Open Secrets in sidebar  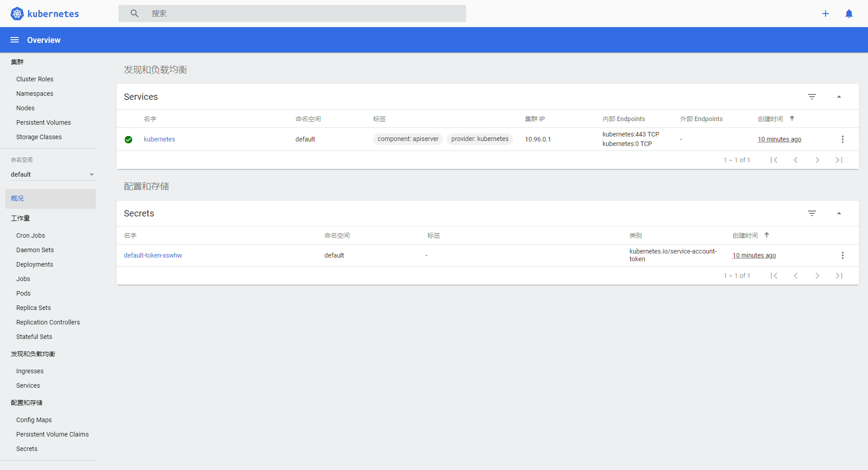point(27,449)
